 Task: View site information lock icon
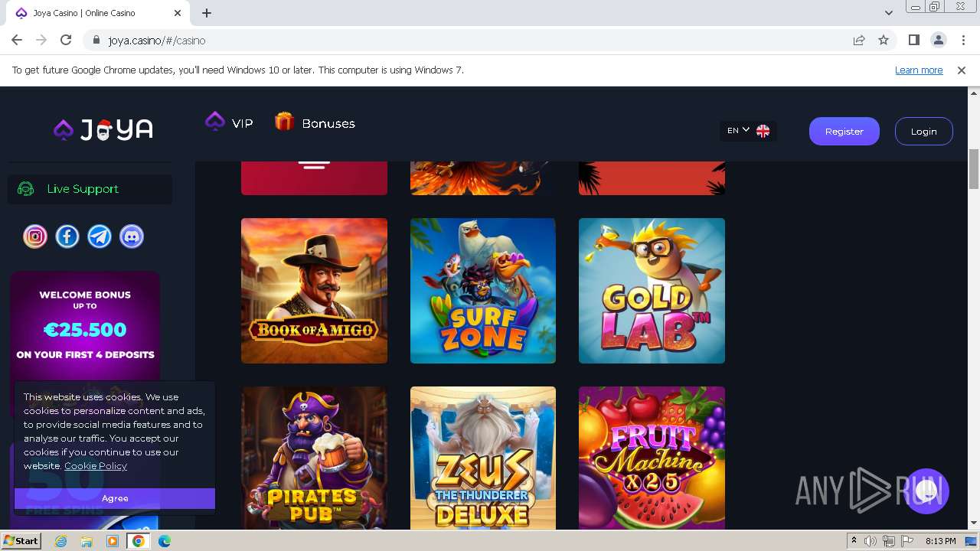coord(96,41)
